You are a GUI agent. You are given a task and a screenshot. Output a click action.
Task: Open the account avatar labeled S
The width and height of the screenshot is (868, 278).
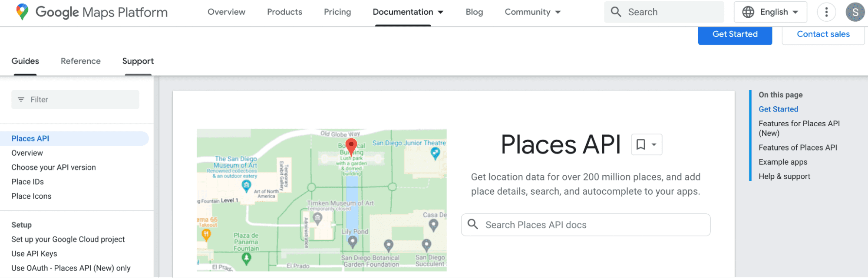click(x=855, y=12)
